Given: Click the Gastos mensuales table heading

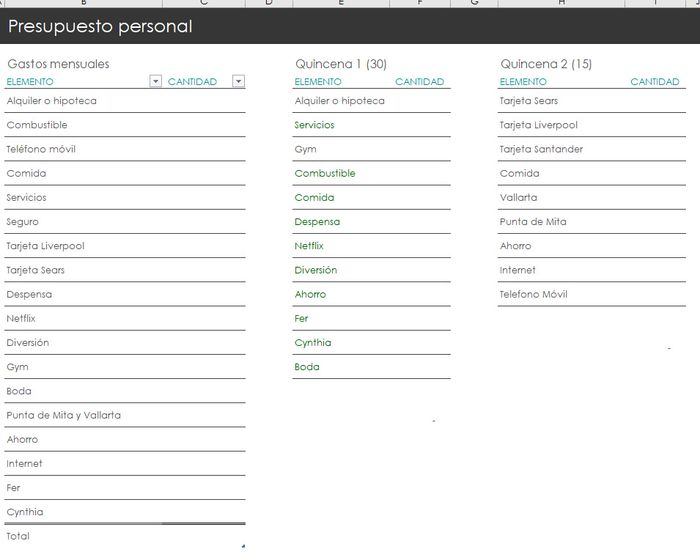Looking at the screenshot, I should coord(58,64).
